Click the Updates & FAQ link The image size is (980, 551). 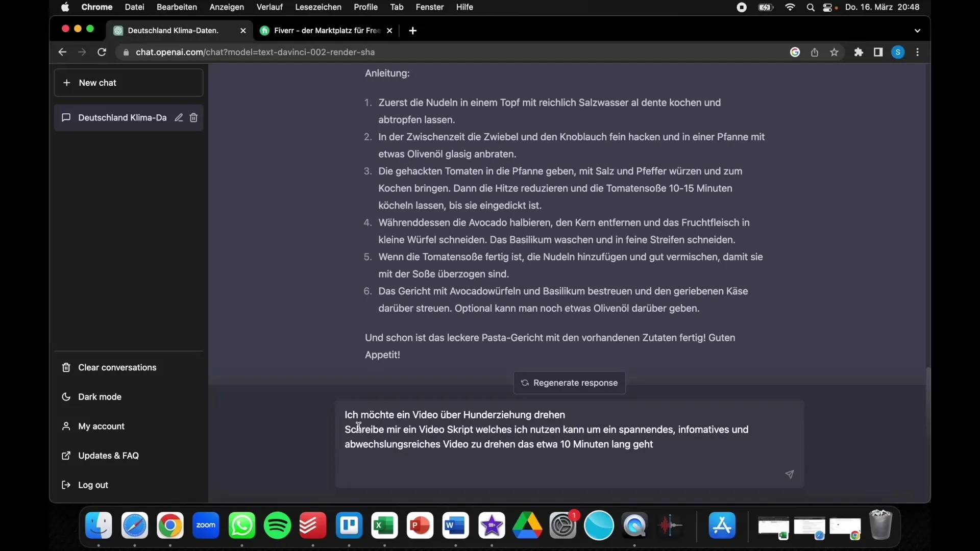pyautogui.click(x=108, y=456)
